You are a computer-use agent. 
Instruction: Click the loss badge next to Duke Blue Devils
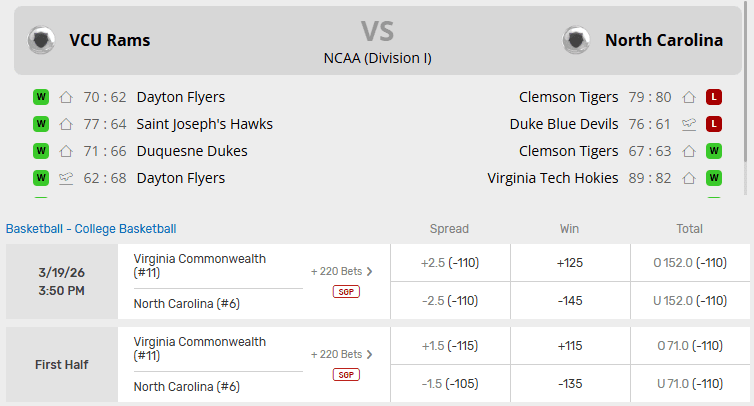(x=714, y=124)
